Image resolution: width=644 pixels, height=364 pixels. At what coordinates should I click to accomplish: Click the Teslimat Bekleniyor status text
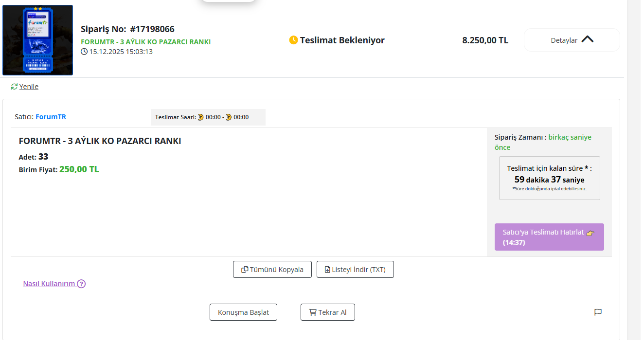coord(342,40)
